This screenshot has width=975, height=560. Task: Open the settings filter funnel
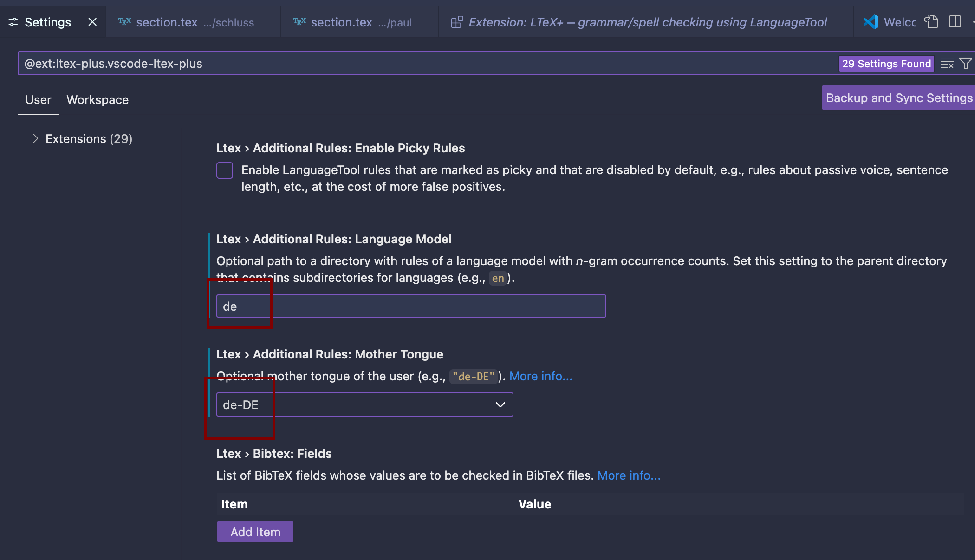click(965, 64)
